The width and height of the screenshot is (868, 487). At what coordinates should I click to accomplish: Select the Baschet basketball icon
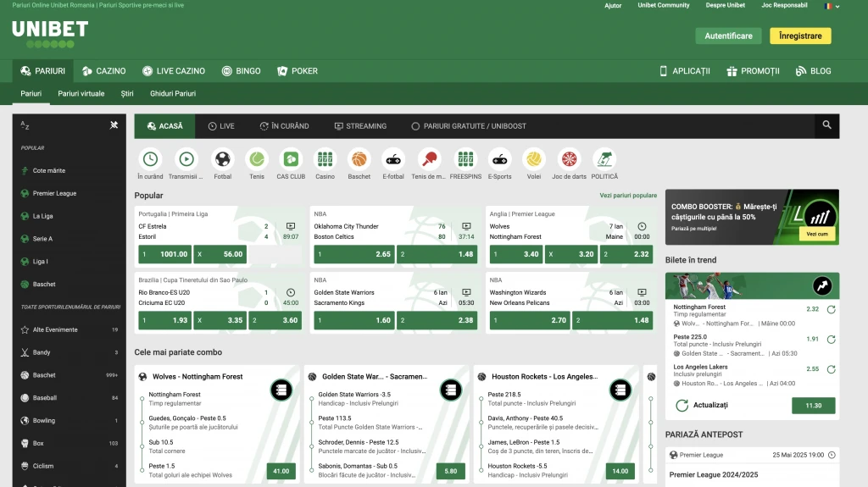359,159
